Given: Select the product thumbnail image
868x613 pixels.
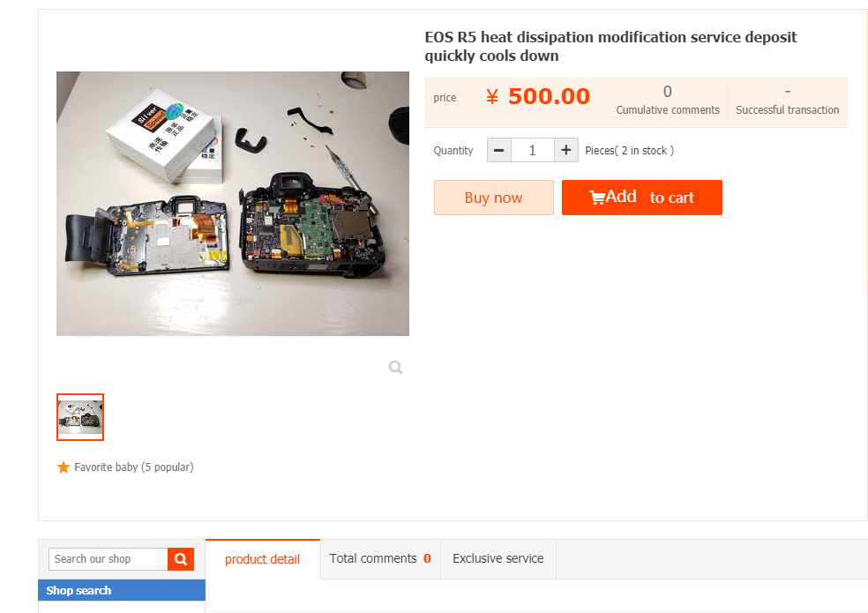Looking at the screenshot, I should (x=80, y=417).
